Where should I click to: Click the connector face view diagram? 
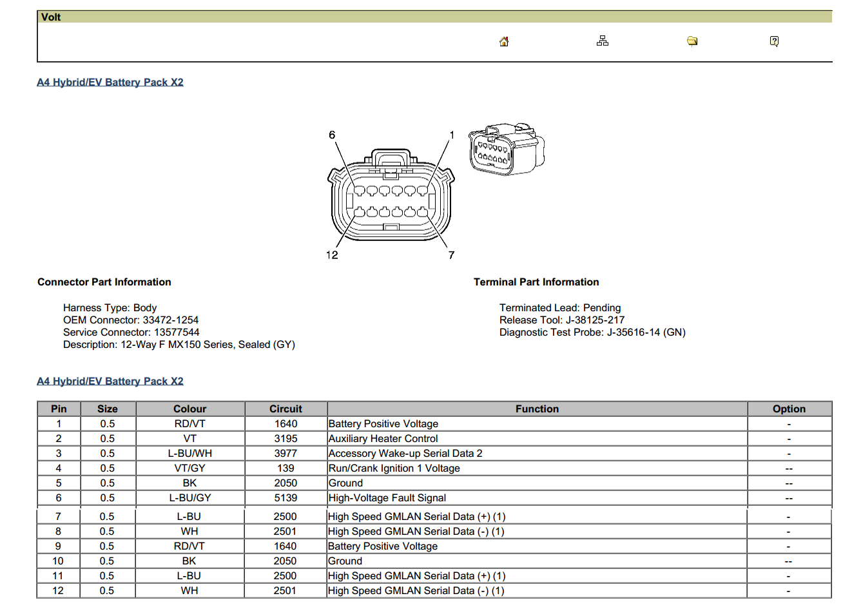click(391, 195)
